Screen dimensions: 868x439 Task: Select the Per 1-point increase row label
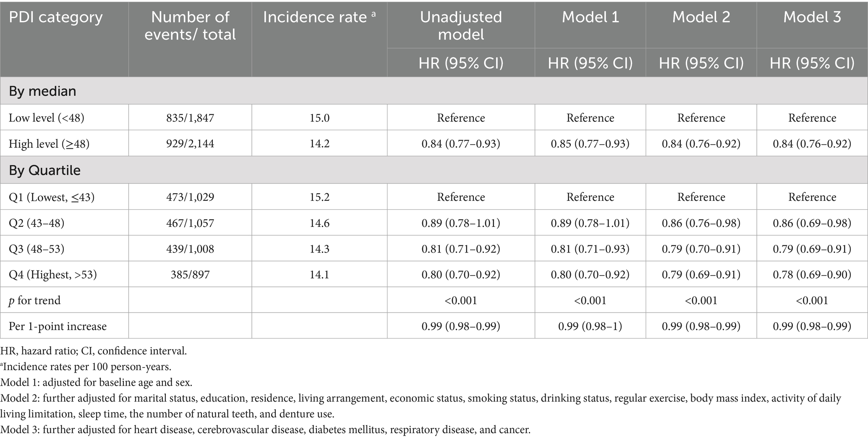click(58, 326)
